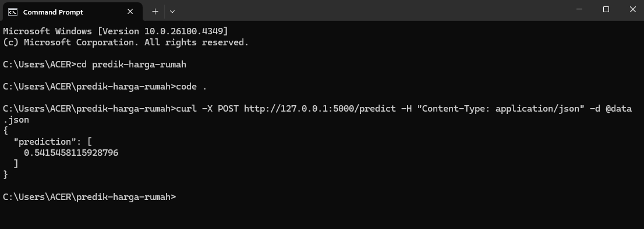Click the Command Prompt tab icon

tap(13, 12)
